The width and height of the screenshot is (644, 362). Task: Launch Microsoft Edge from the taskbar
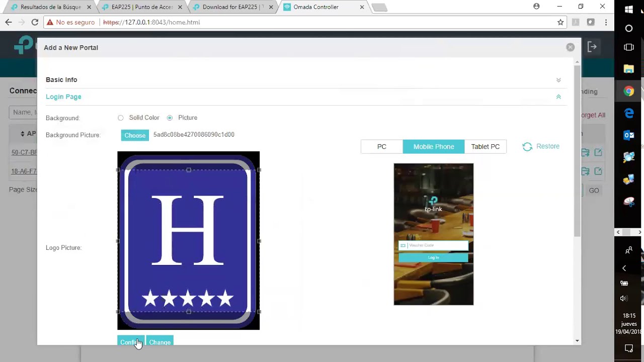coord(629,114)
